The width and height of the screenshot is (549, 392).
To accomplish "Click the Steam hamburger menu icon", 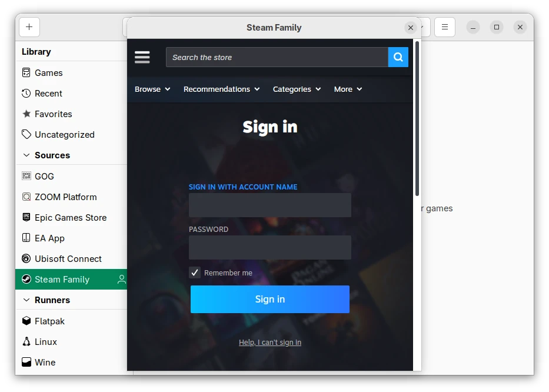I will click(142, 57).
